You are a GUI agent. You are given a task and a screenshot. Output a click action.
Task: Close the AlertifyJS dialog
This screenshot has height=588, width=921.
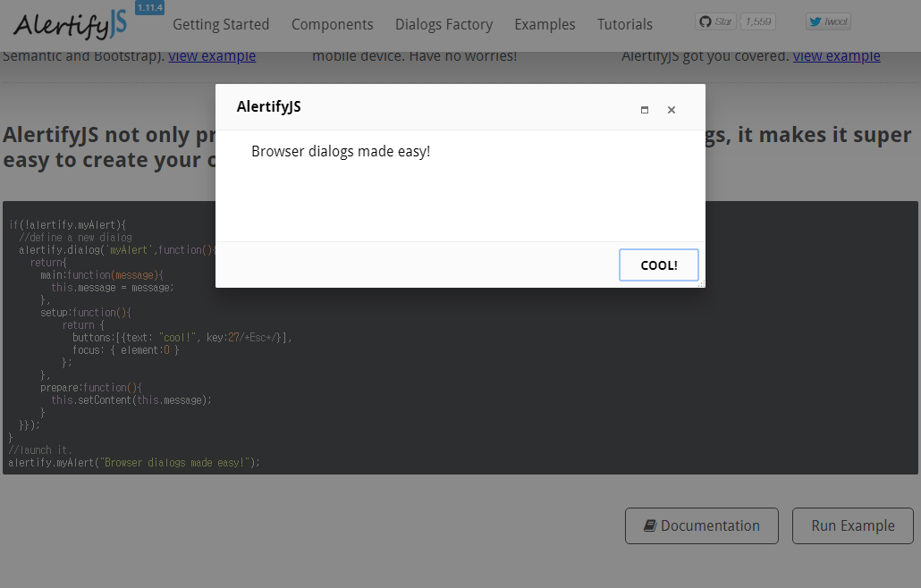point(672,110)
